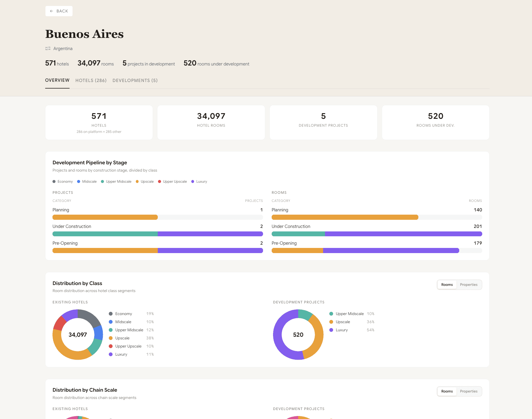Click the Midscale legend dot in pipeline
The image size is (532, 419).
[x=79, y=182]
